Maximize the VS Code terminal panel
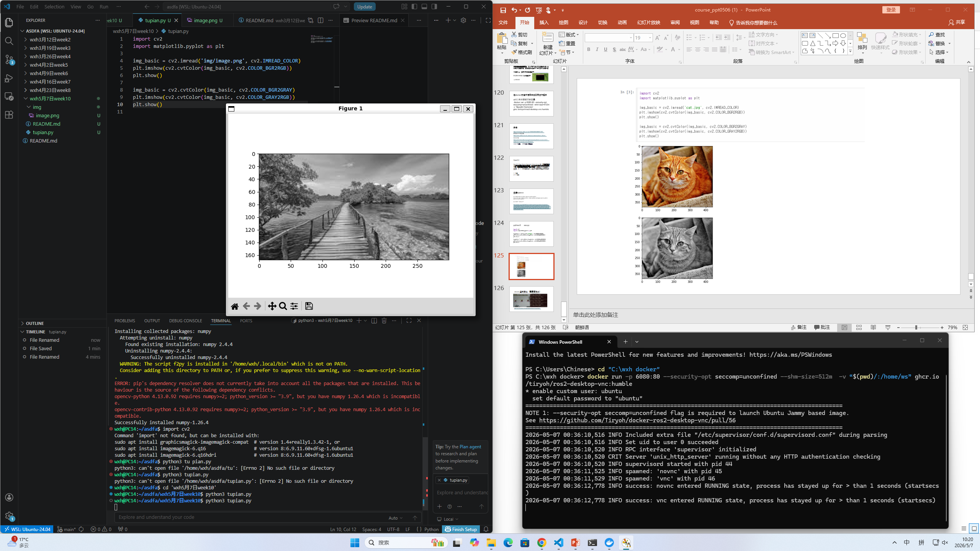The height and width of the screenshot is (551, 980). click(x=409, y=321)
